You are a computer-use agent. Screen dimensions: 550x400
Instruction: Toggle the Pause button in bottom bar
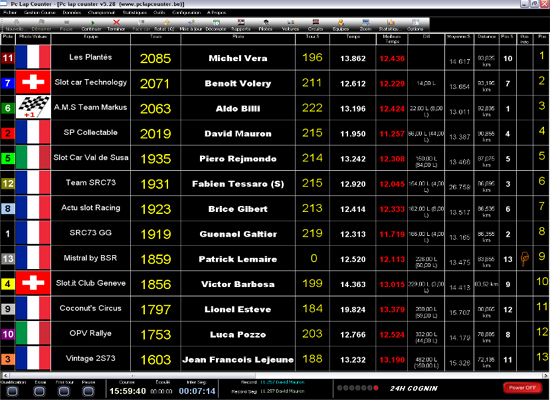[x=88, y=391]
